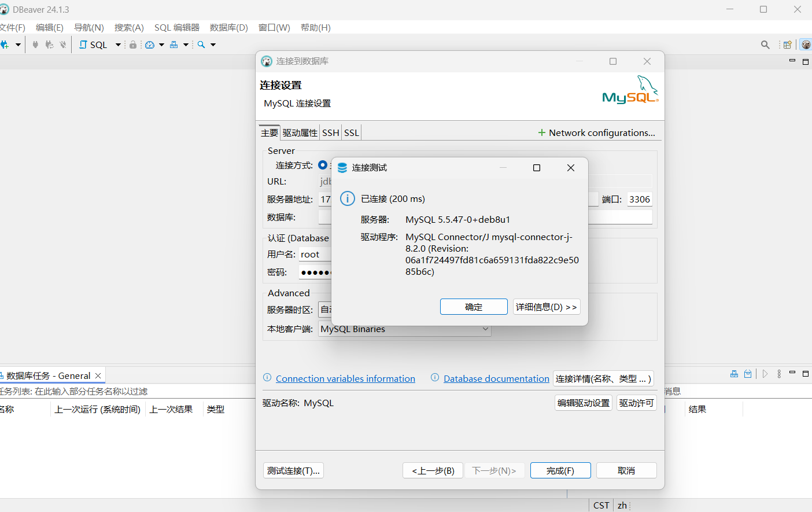Image resolution: width=812 pixels, height=512 pixels.
Task: Open the 编辑(E) menu
Action: [50, 27]
